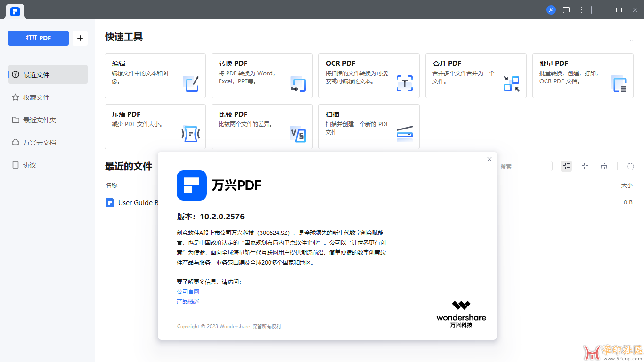Click the cloud icon beside 万兴云文档
This screenshot has height=362, width=644.
pyautogui.click(x=16, y=143)
